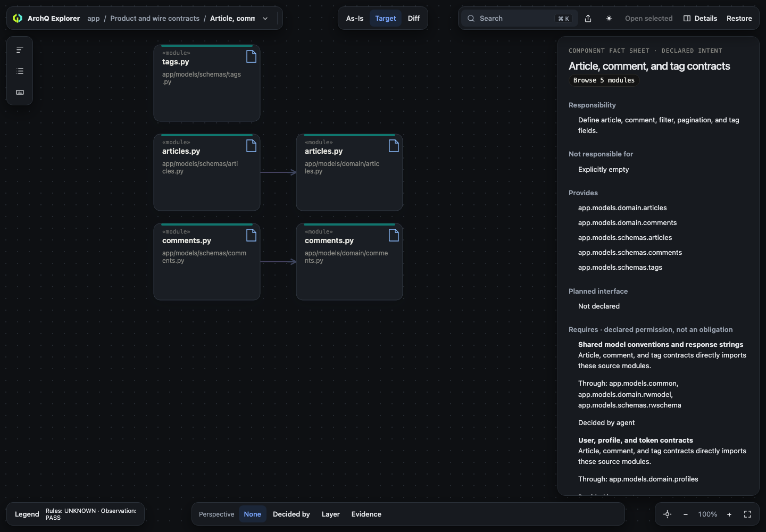Screen dimensions: 766x532
Task: Click Browse 5 modules button
Action: click(604, 80)
